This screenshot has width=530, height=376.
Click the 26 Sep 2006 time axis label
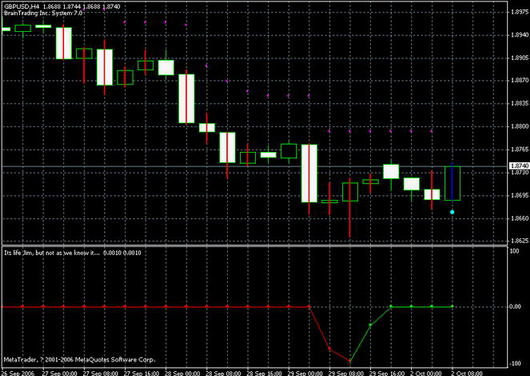click(x=17, y=373)
